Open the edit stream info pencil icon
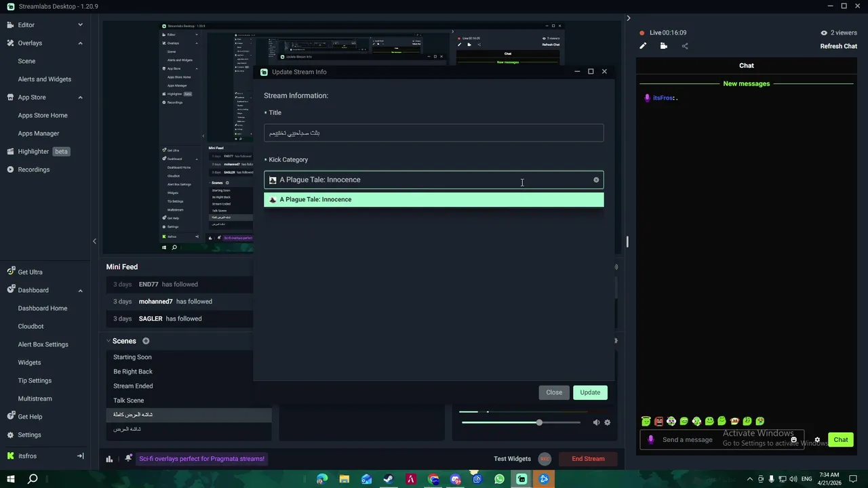The width and height of the screenshot is (868, 488). (x=643, y=46)
